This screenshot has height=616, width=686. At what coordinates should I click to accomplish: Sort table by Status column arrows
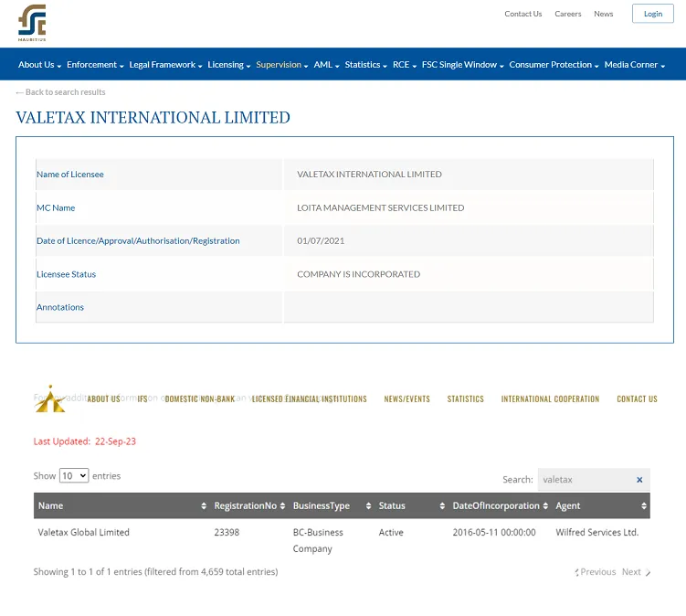[x=442, y=506]
